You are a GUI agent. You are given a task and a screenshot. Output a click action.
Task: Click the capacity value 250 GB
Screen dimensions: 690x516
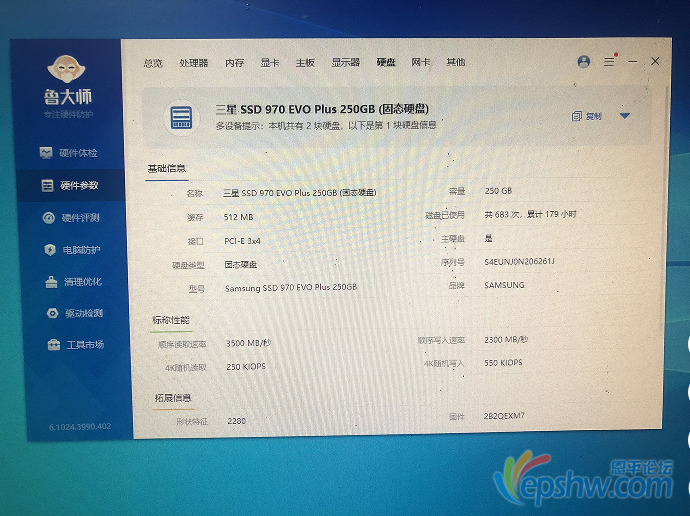[498, 191]
